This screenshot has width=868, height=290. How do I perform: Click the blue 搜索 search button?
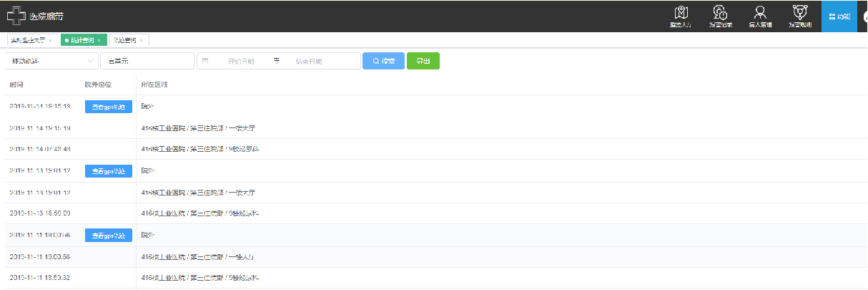click(x=383, y=62)
